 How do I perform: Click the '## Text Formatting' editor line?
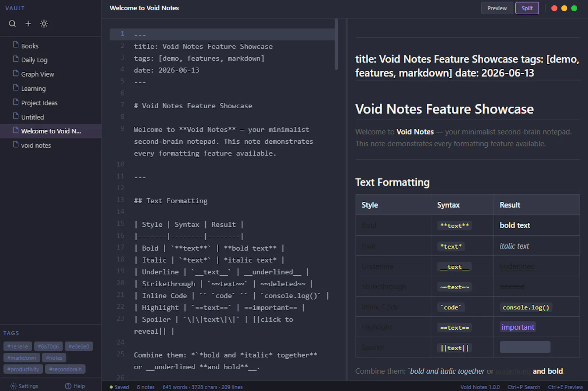pyautogui.click(x=171, y=201)
